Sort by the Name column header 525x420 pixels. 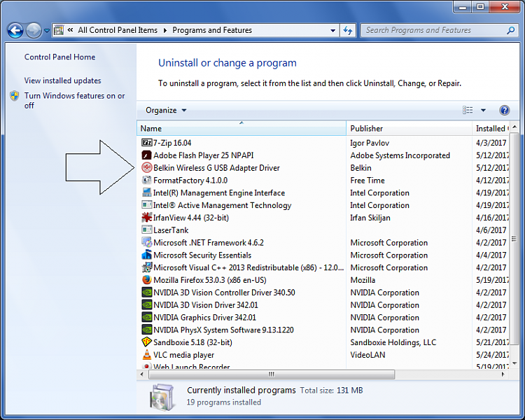241,128
